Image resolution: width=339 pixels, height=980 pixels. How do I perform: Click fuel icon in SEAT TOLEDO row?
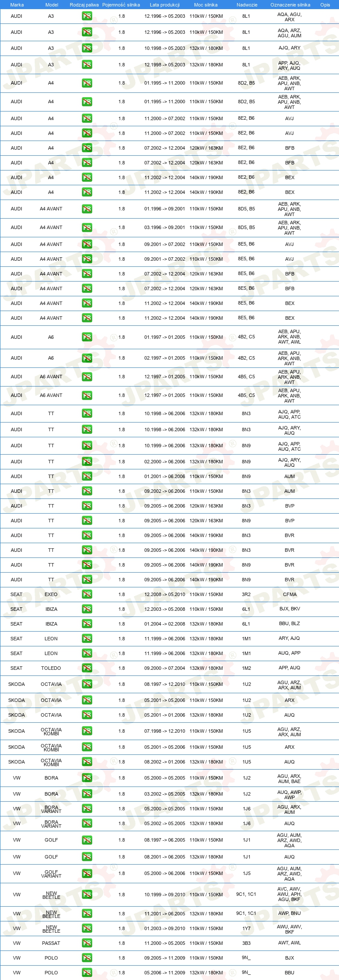[x=87, y=668]
